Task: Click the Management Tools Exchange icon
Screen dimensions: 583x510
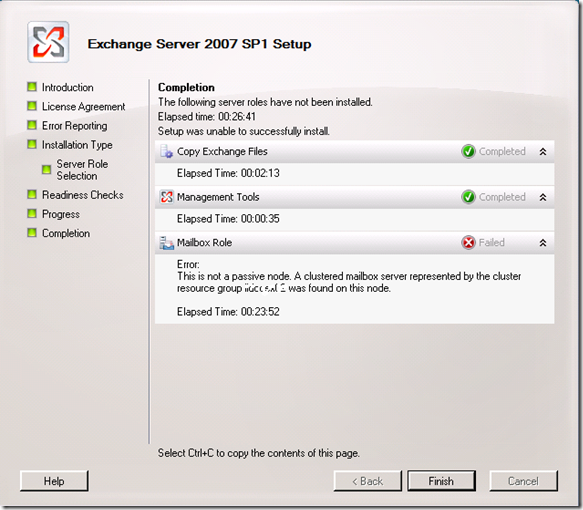Action: tap(166, 197)
